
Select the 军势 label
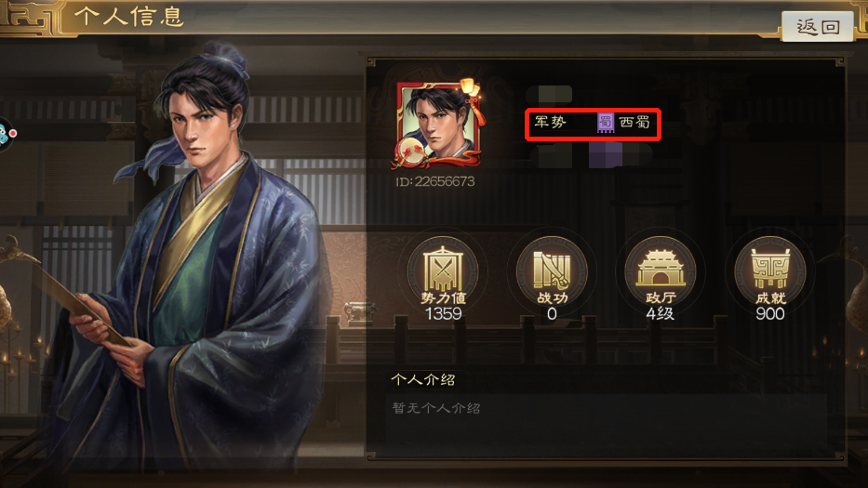coord(550,123)
